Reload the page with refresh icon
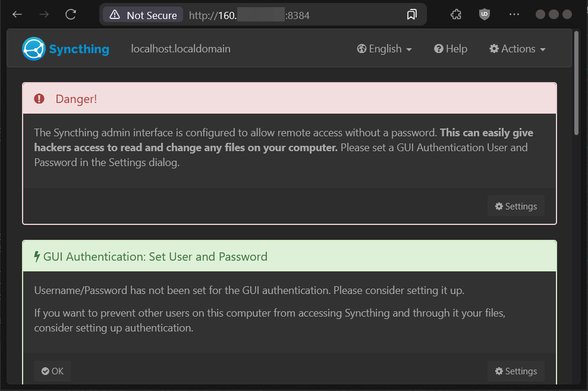 71,15
